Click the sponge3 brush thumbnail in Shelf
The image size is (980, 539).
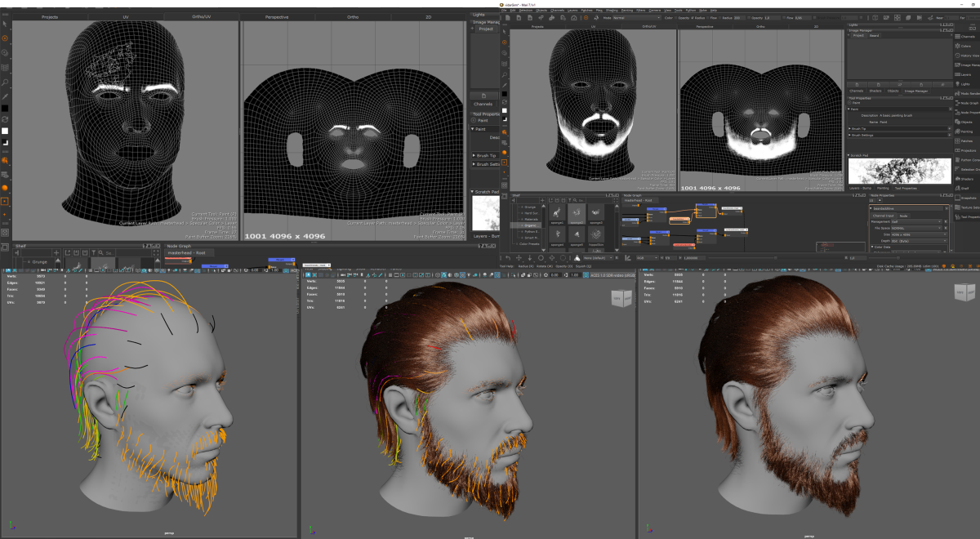(596, 212)
